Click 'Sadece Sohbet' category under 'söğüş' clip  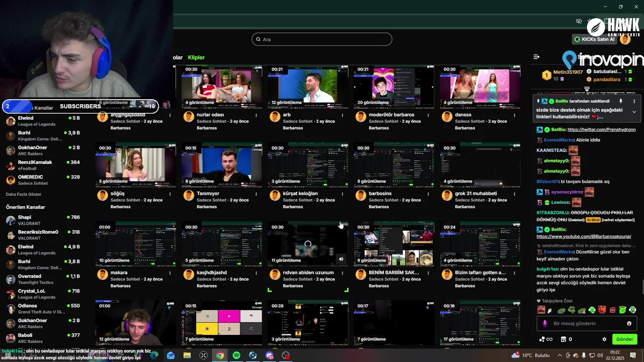(125, 200)
